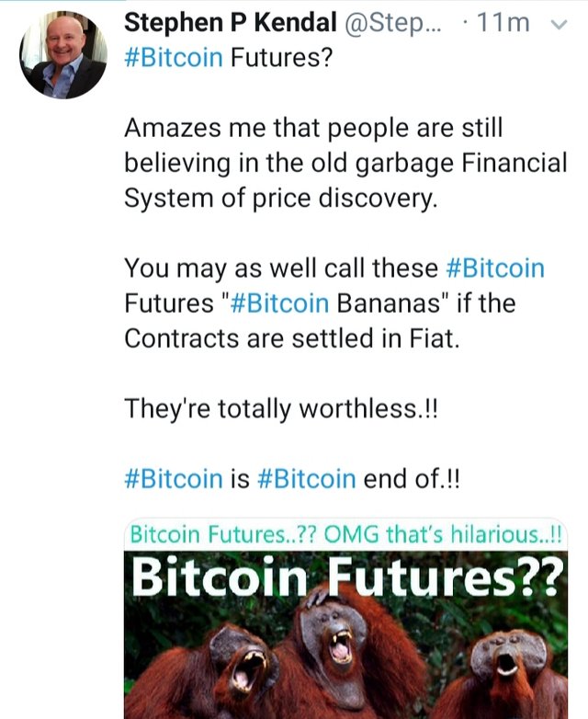
Task: Click the "Amazes me that people" paragraph
Action: click(x=312, y=128)
